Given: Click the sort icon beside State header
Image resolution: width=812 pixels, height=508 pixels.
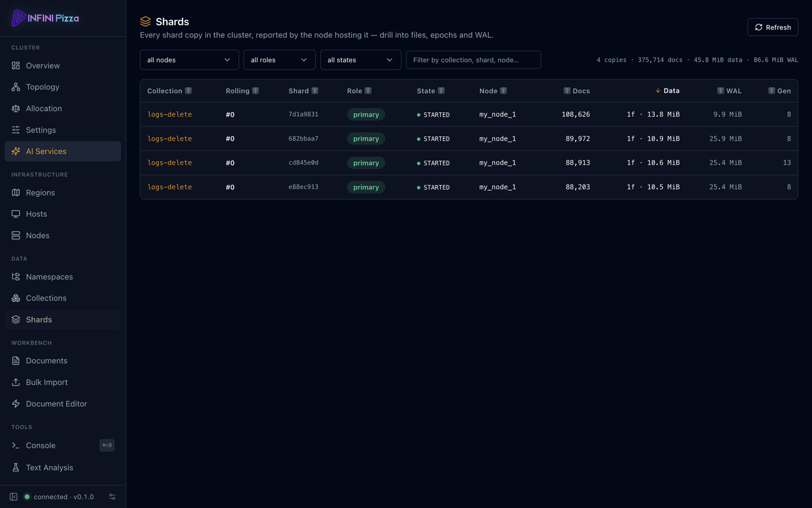Looking at the screenshot, I should click(442, 91).
